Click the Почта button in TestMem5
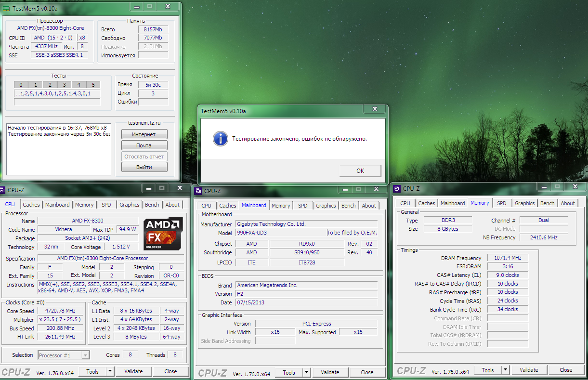The image size is (588, 380). [x=144, y=145]
